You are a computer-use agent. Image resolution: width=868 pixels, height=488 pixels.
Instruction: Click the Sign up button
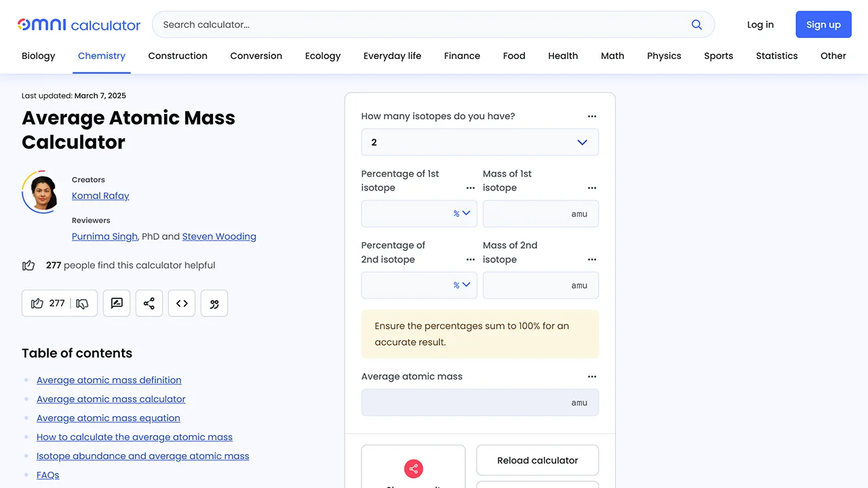tap(823, 24)
